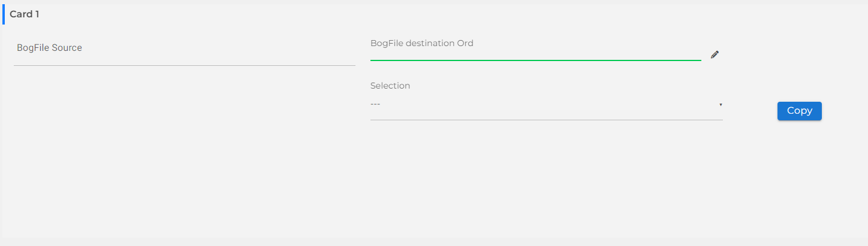
Task: Expand the Selection combo box options
Action: 545,105
